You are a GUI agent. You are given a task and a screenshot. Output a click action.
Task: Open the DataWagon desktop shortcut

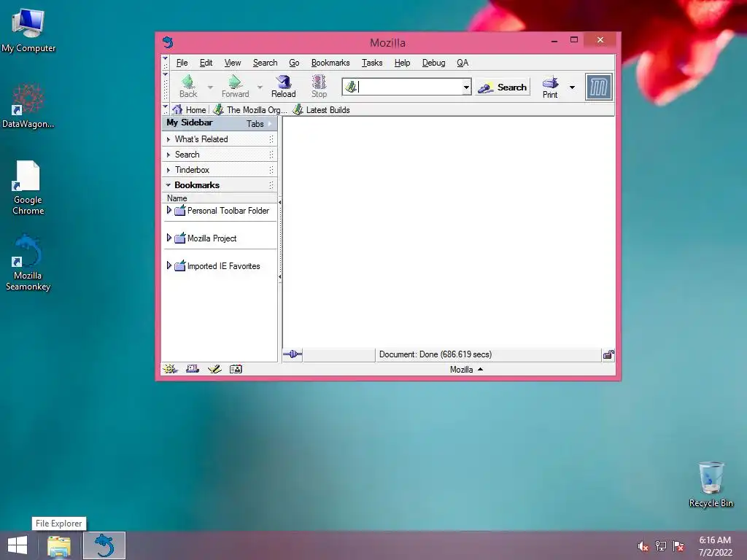coord(28,106)
